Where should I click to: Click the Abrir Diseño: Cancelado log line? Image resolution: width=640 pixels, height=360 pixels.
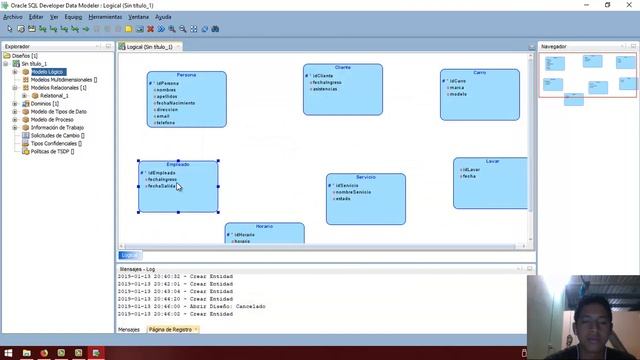coord(191,307)
